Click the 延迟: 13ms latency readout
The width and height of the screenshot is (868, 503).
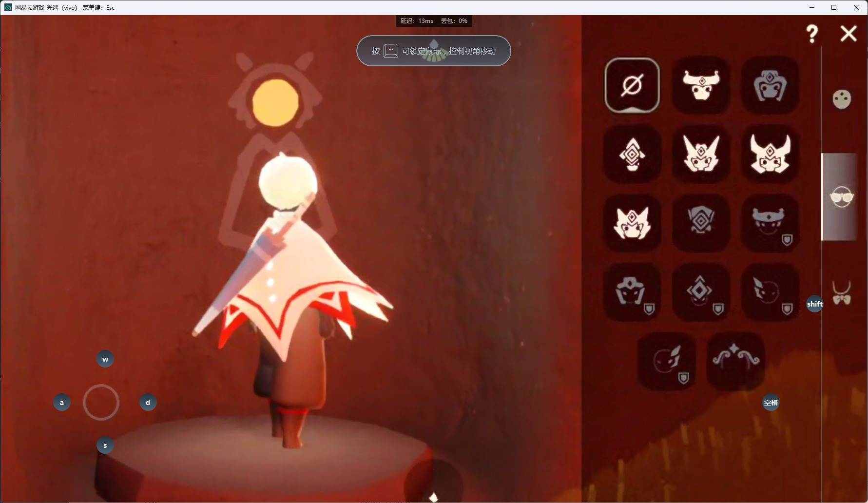click(x=417, y=21)
